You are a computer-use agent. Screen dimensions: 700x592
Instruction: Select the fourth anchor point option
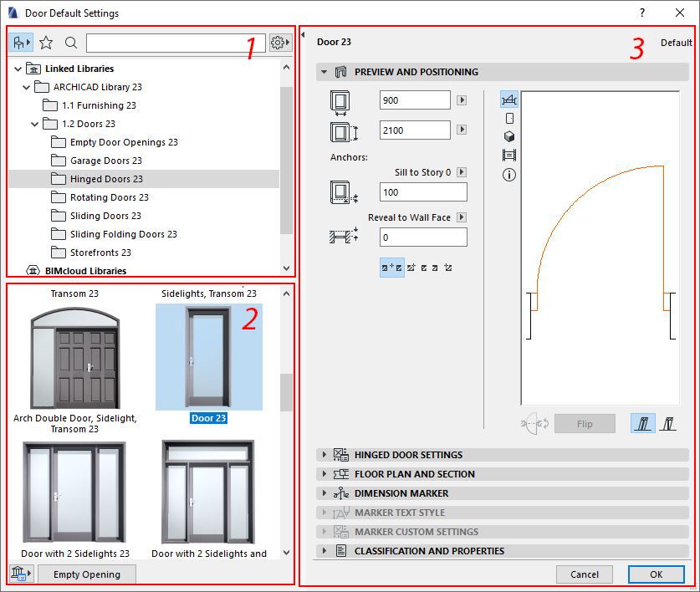(435, 268)
